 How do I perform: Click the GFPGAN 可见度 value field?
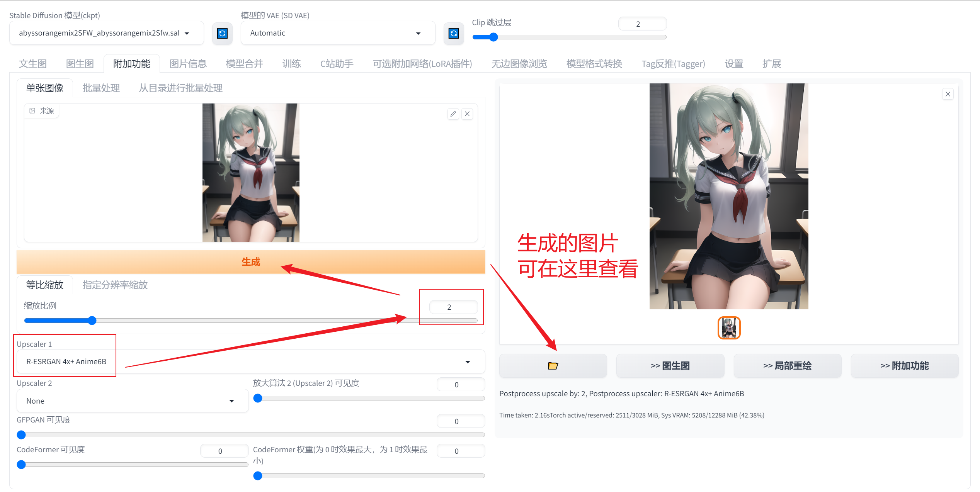(461, 421)
